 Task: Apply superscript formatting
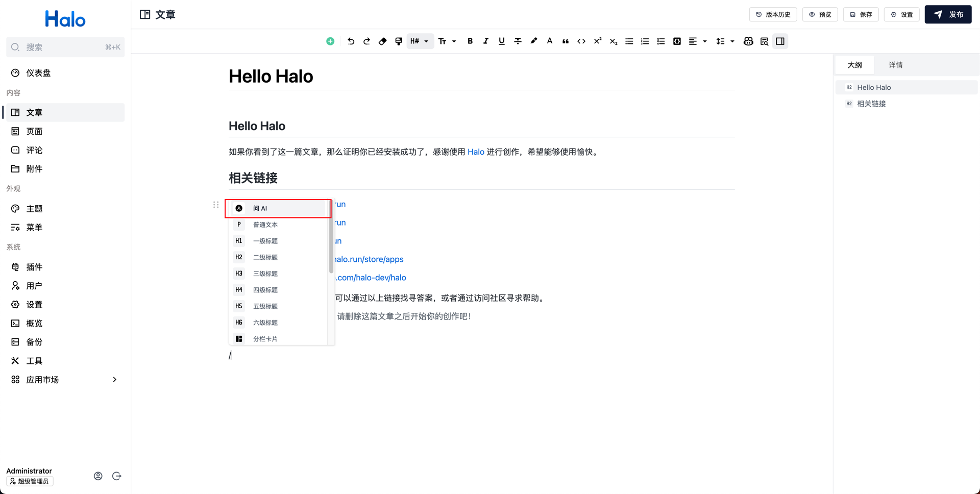click(x=597, y=41)
